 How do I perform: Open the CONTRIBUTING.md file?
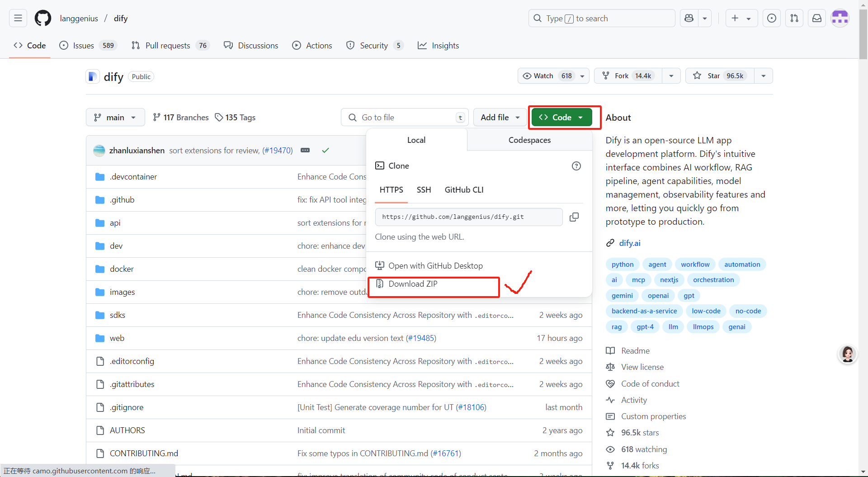click(x=144, y=453)
